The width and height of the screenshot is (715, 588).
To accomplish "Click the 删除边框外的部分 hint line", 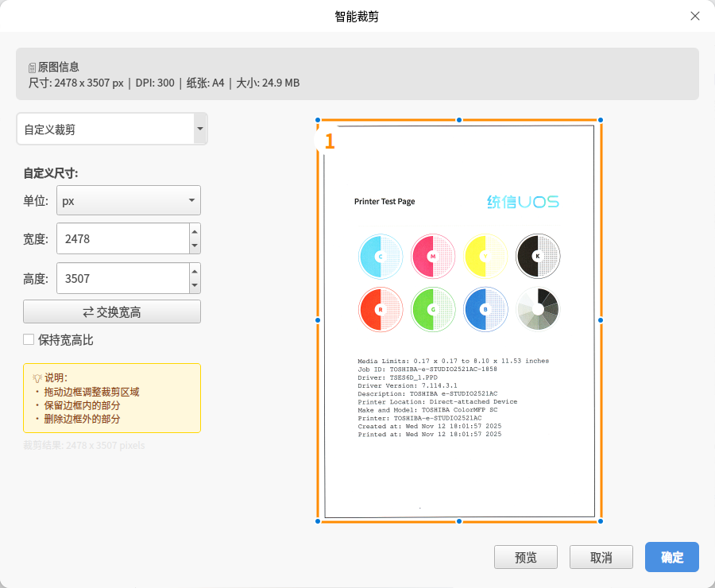I will (x=82, y=420).
